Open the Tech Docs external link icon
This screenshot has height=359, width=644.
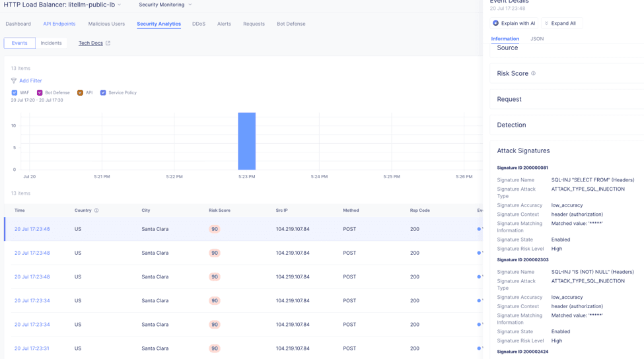pyautogui.click(x=108, y=43)
